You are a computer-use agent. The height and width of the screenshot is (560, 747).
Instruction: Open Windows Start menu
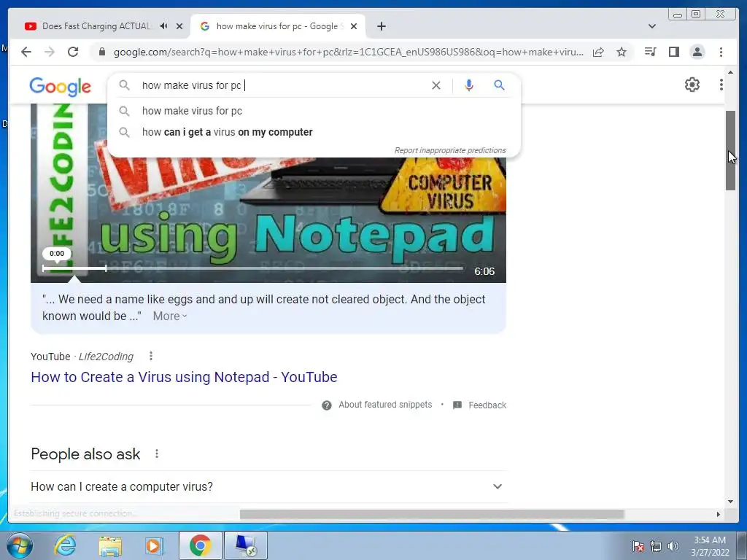tap(20, 545)
